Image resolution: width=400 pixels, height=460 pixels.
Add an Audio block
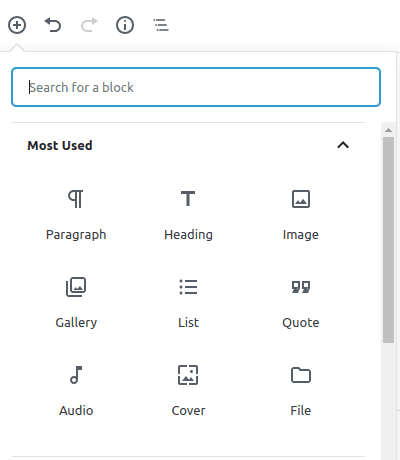pyautogui.click(x=76, y=390)
